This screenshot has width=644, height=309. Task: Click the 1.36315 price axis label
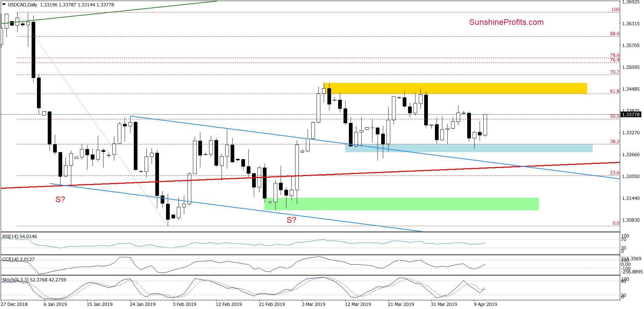[x=631, y=24]
